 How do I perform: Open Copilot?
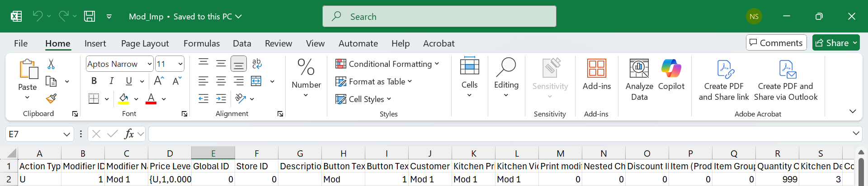coord(671,75)
